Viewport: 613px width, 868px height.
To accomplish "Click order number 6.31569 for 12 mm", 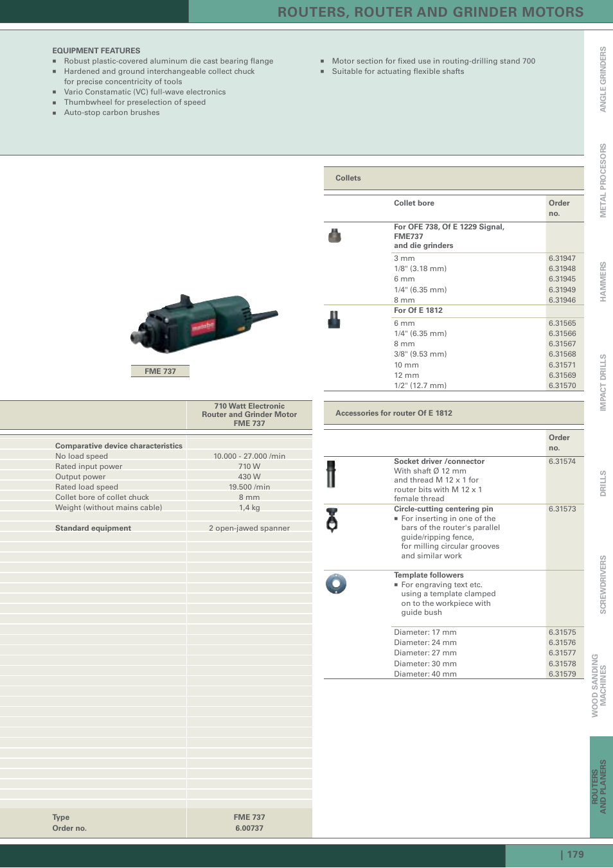I will coord(562,375).
